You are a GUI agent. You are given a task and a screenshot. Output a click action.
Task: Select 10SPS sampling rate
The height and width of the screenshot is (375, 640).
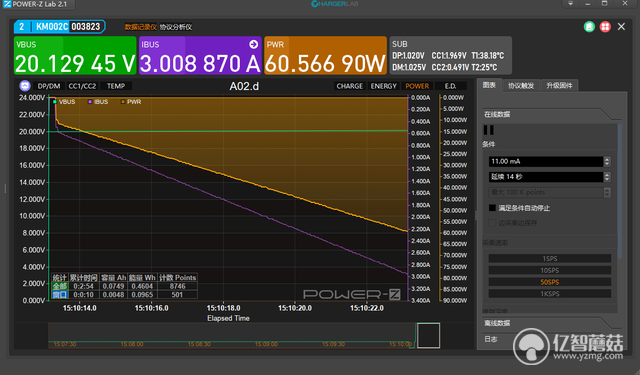(x=549, y=270)
